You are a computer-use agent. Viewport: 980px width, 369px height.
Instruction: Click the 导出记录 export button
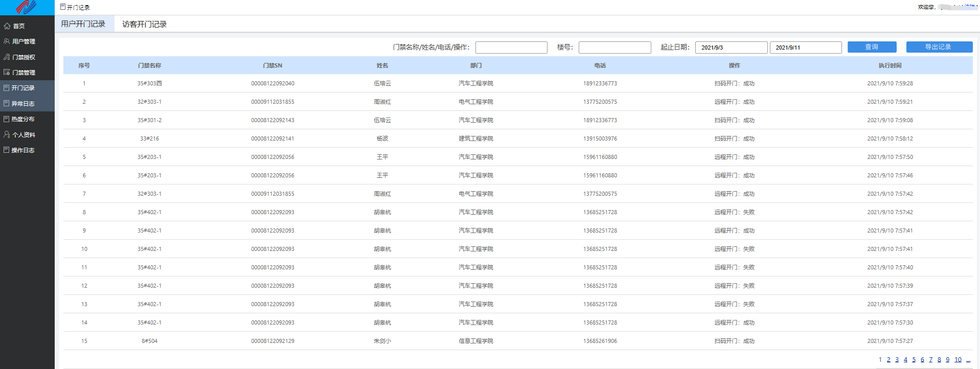click(939, 47)
